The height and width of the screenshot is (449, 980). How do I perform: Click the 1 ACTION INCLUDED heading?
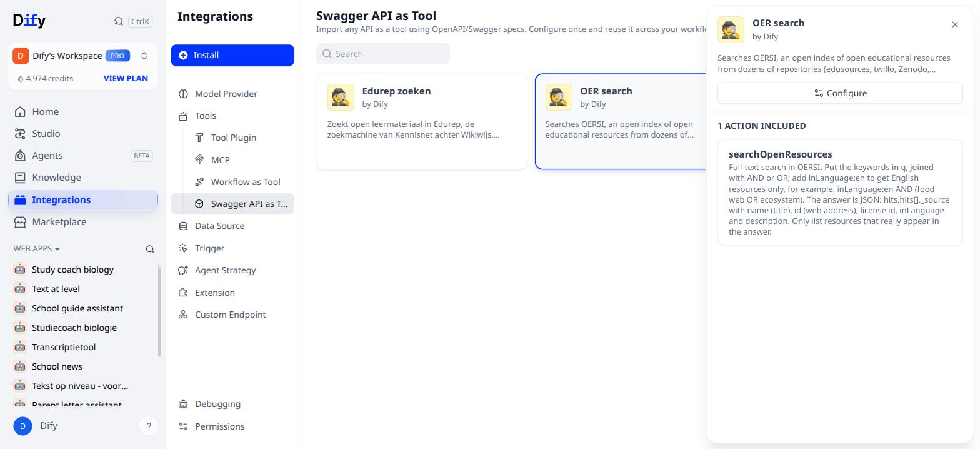[x=761, y=126]
